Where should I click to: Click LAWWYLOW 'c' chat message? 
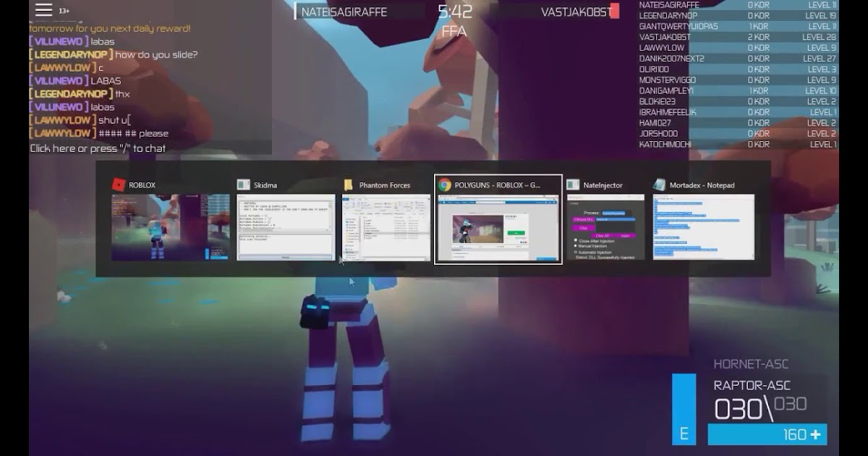coord(67,67)
